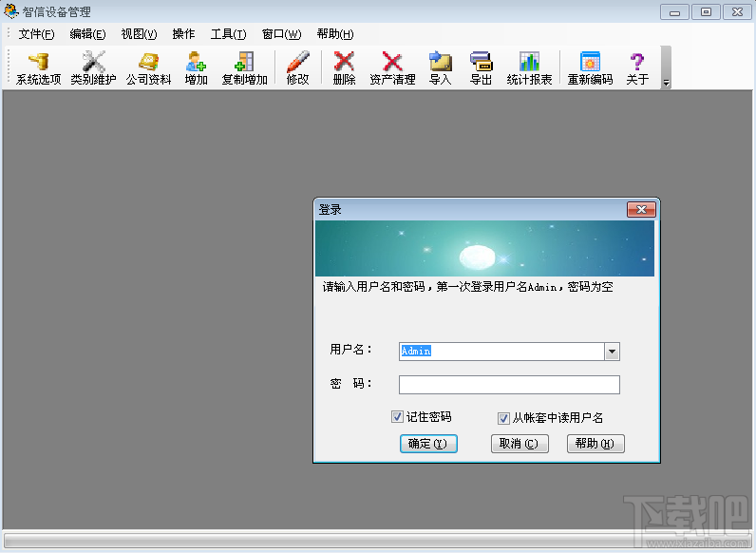The height and width of the screenshot is (553, 756).
Task: Open the 操作 menu
Action: pyautogui.click(x=183, y=34)
